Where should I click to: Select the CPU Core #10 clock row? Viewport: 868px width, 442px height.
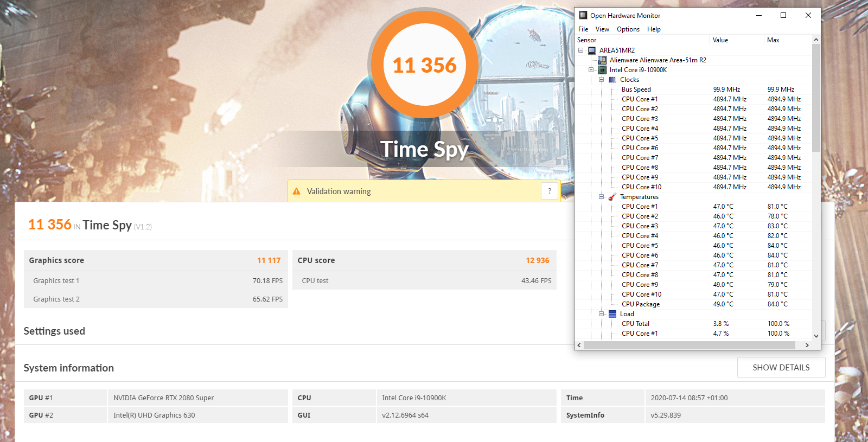point(693,187)
